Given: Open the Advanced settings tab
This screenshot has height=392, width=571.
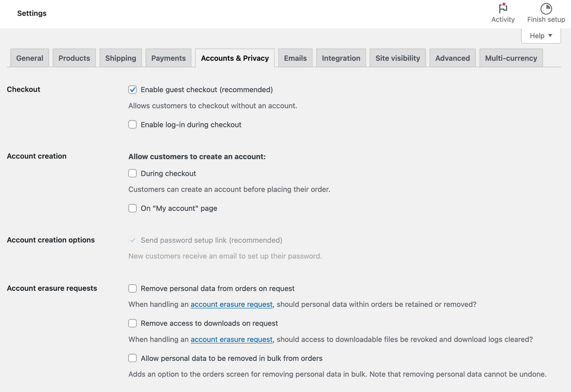Looking at the screenshot, I should click(x=453, y=58).
